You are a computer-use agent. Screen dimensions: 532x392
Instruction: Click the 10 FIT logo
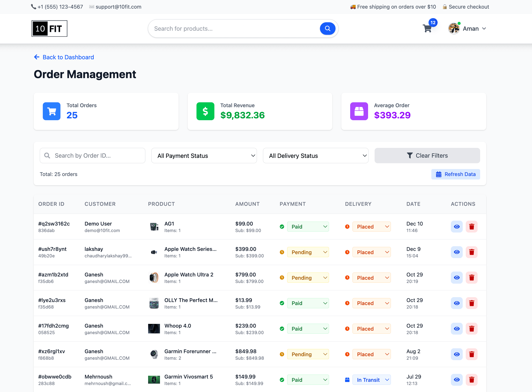[49, 28]
